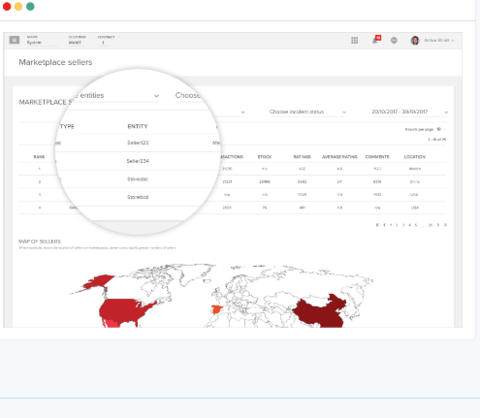The width and height of the screenshot is (480, 418).
Task: Open notifications bell with red badge
Action: pyautogui.click(x=376, y=40)
